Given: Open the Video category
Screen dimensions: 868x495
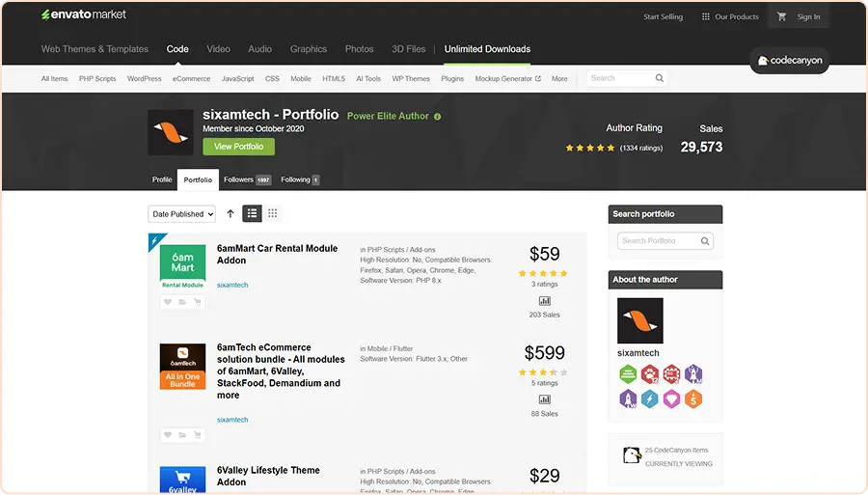Looking at the screenshot, I should tap(218, 48).
